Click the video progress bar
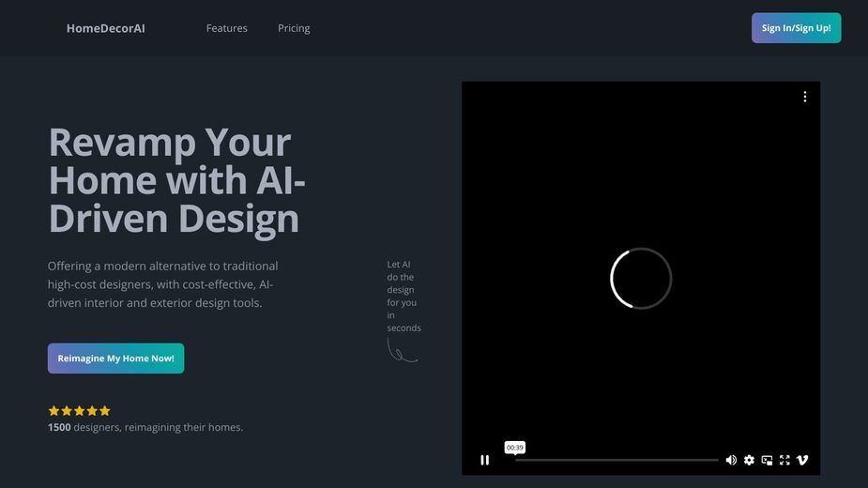This screenshot has height=488, width=868. pos(617,460)
